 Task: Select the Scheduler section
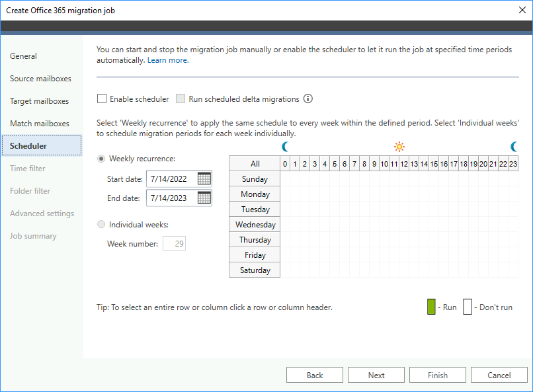click(x=42, y=145)
